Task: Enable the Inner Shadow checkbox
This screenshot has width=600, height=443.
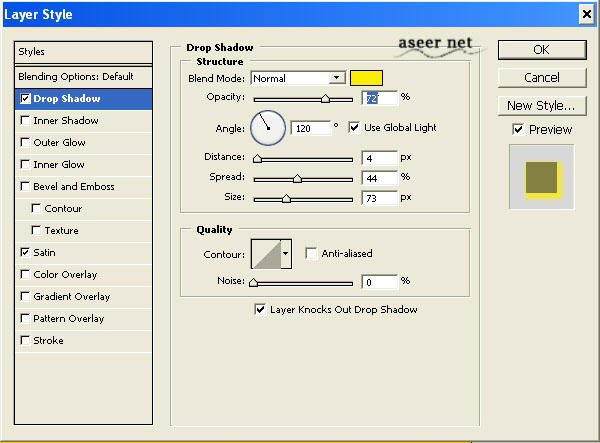Action: (x=25, y=121)
